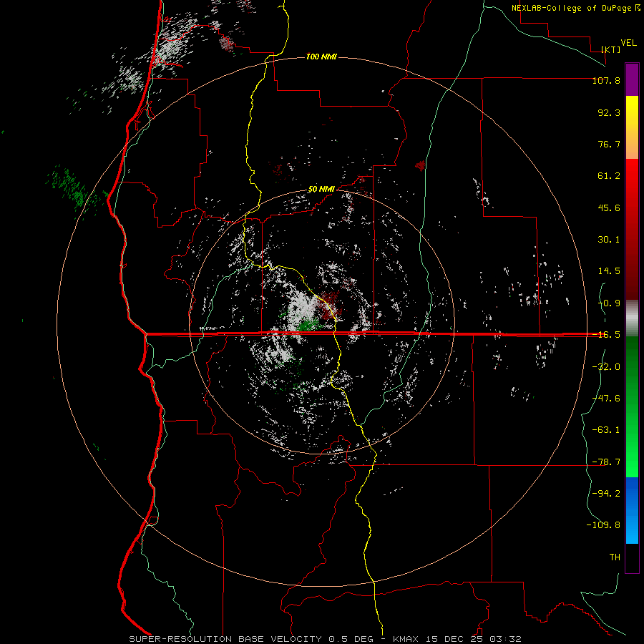Click the -109.8 velocity scale value

click(603, 525)
